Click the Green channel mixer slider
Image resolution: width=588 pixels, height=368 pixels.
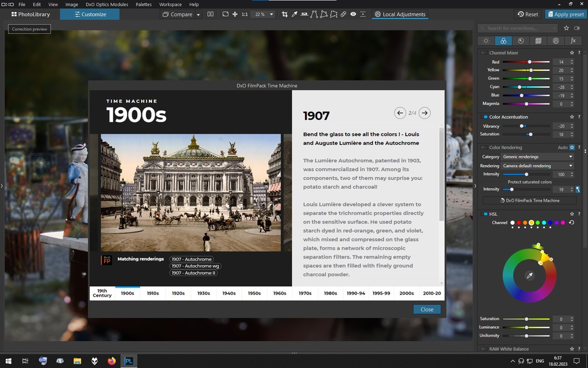tap(526, 78)
